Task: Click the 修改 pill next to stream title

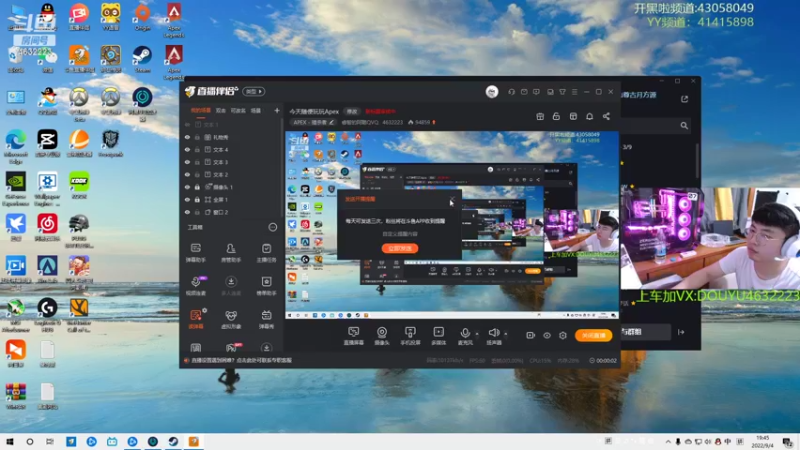Action: pos(352,111)
